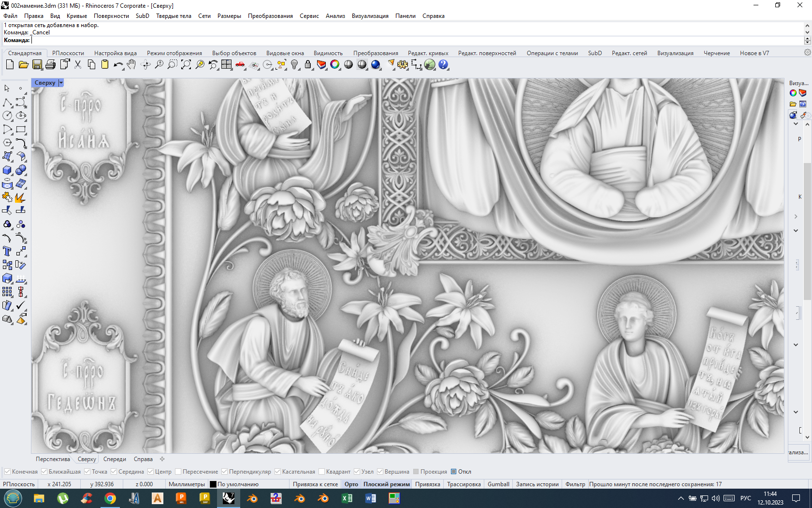The width and height of the screenshot is (812, 508).
Task: Click the Boolean union spheres icon
Action: (x=21, y=170)
